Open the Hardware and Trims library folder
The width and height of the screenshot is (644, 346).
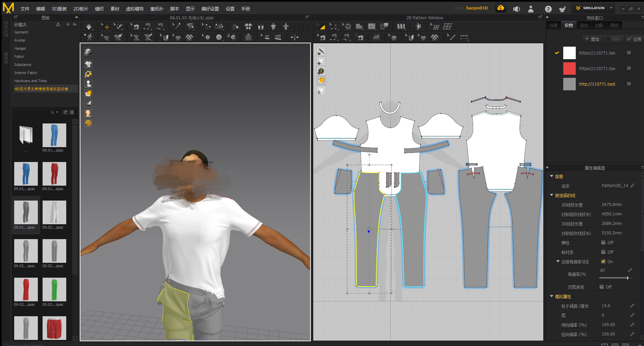click(30, 81)
